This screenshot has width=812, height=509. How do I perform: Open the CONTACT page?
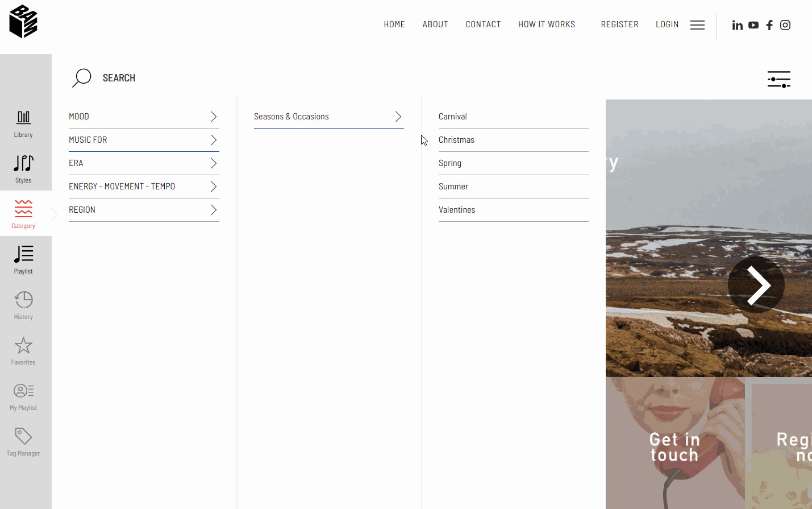[x=483, y=24]
